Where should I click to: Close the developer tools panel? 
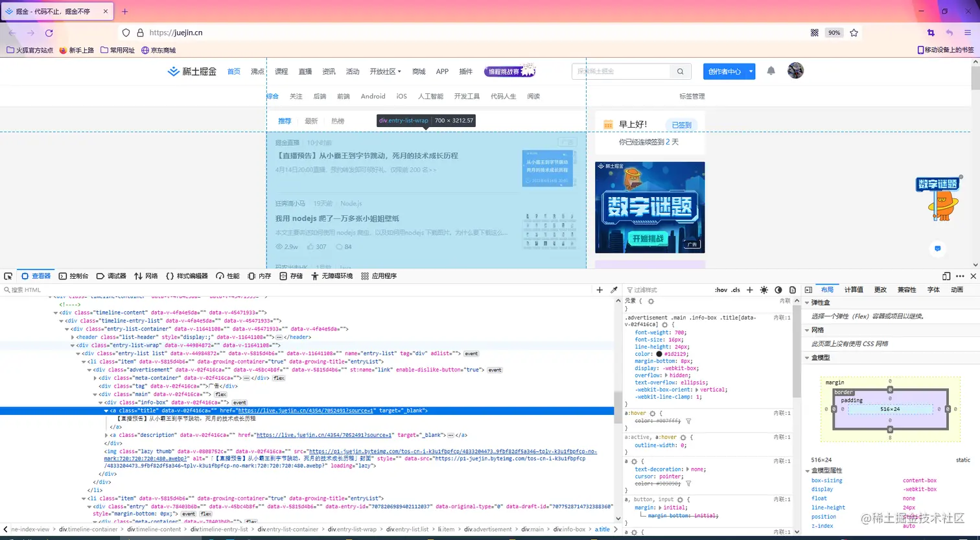[973, 276]
